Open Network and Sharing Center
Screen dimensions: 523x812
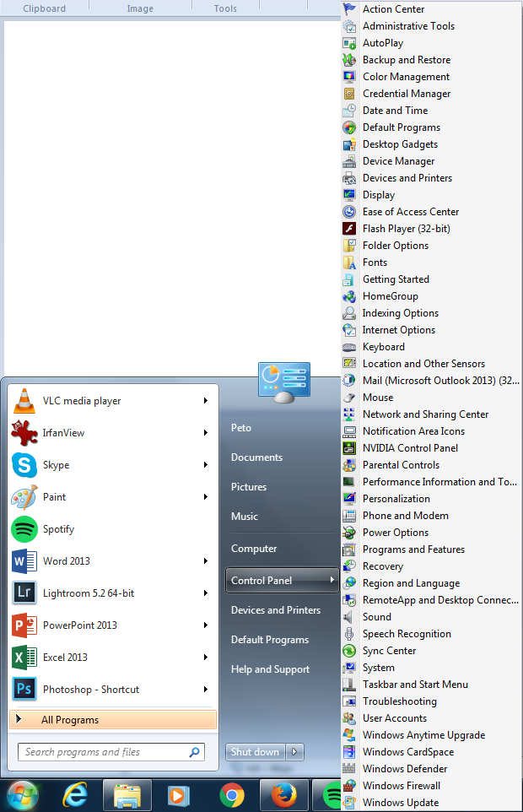[x=431, y=414]
